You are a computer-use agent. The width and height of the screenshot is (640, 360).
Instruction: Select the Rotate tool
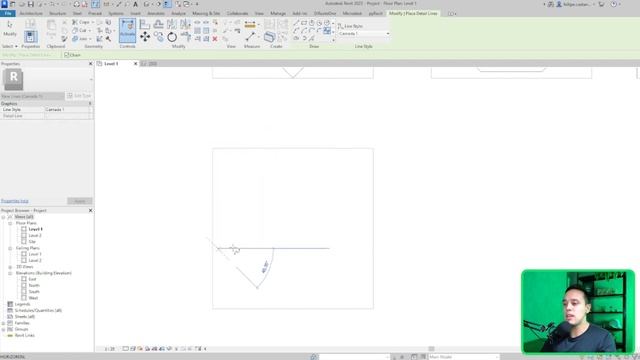172,37
